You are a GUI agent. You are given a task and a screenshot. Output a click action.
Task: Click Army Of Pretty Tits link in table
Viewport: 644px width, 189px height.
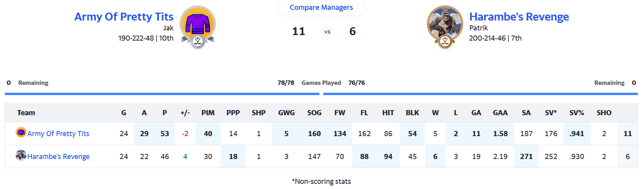pyautogui.click(x=58, y=134)
